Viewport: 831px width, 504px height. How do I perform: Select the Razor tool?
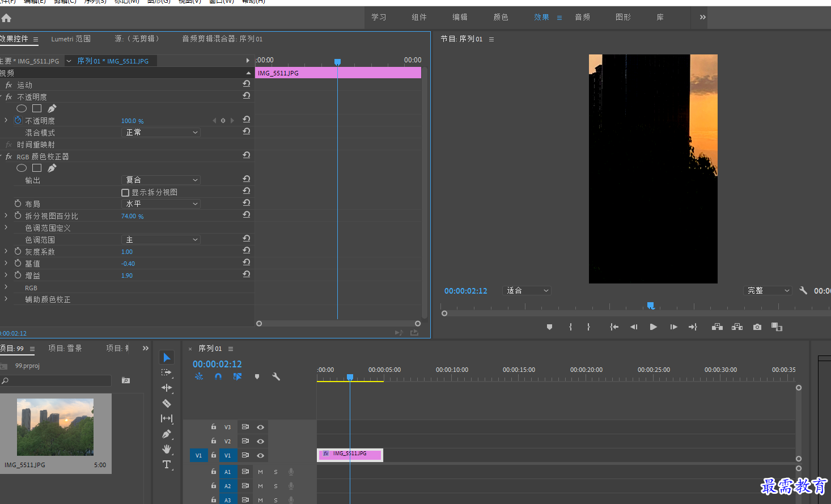click(x=167, y=403)
